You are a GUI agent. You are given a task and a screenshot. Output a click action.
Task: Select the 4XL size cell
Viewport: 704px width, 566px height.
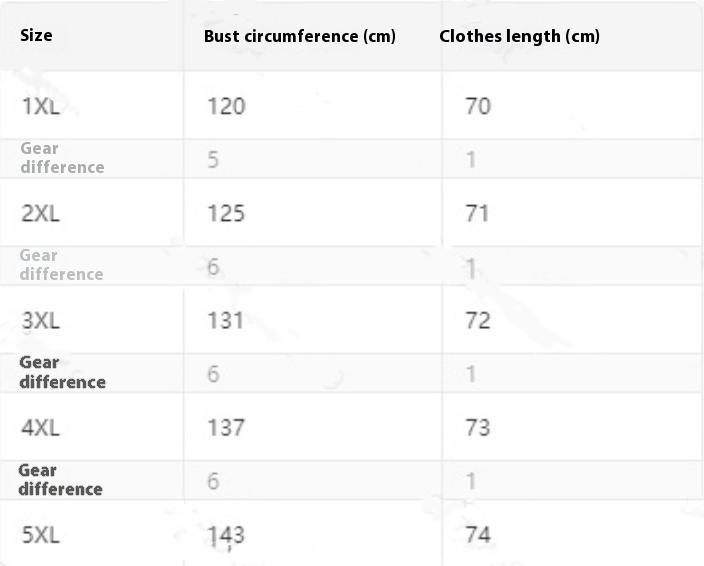[41, 427]
